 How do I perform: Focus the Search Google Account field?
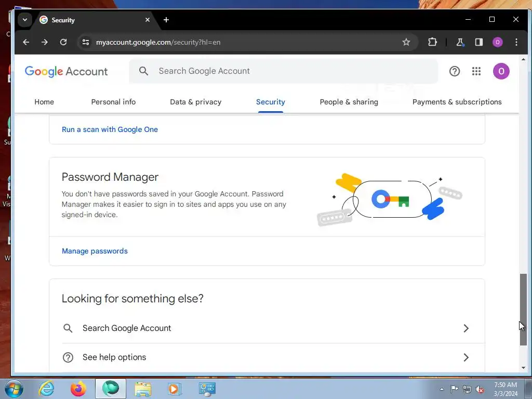pyautogui.click(x=283, y=71)
